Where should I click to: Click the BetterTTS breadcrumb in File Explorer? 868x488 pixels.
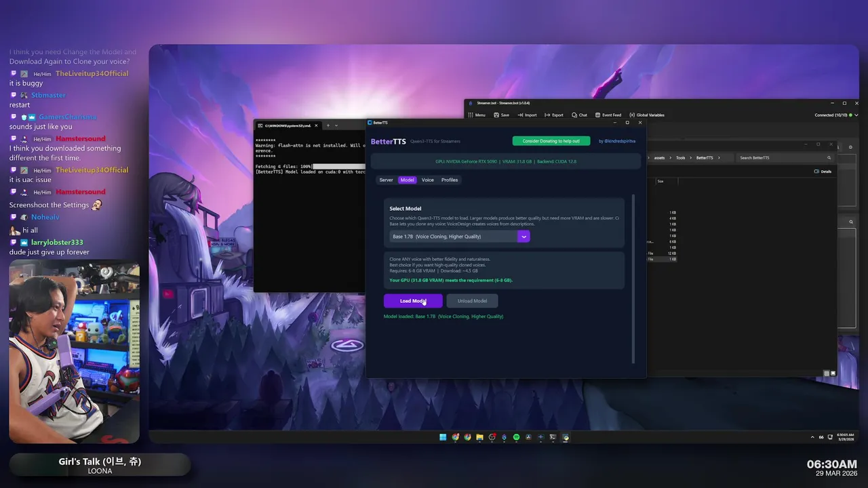point(705,158)
